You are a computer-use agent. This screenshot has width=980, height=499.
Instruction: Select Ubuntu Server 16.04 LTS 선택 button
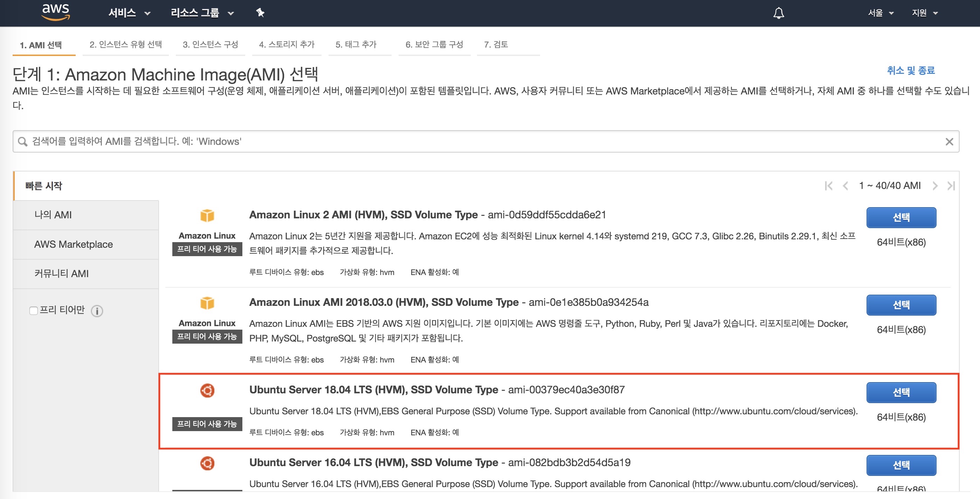901,465
